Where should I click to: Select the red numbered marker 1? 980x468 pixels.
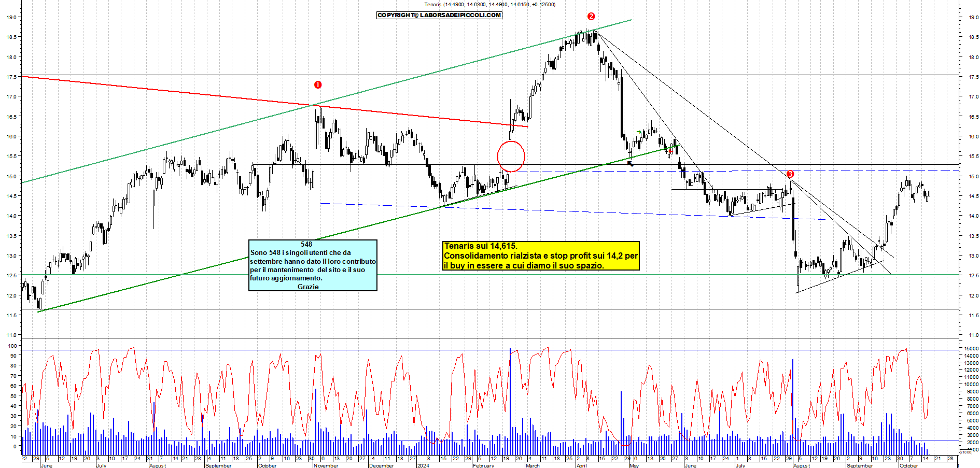[318, 84]
